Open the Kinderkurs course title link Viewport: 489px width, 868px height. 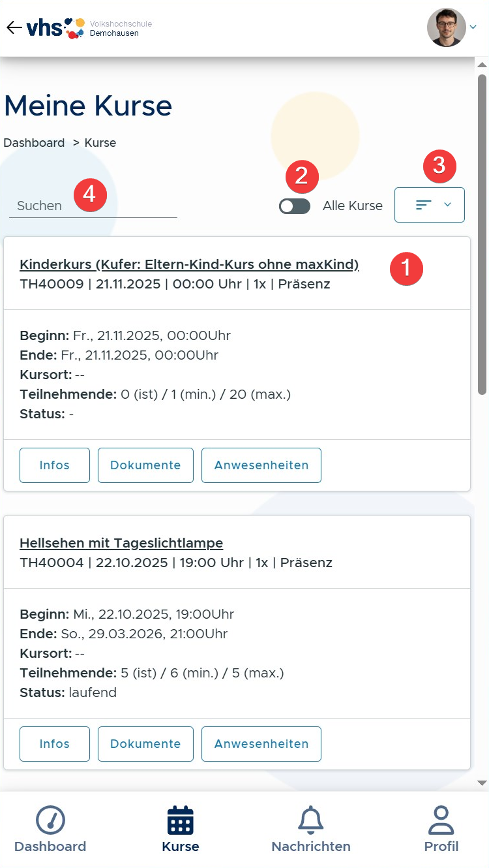pyautogui.click(x=189, y=264)
